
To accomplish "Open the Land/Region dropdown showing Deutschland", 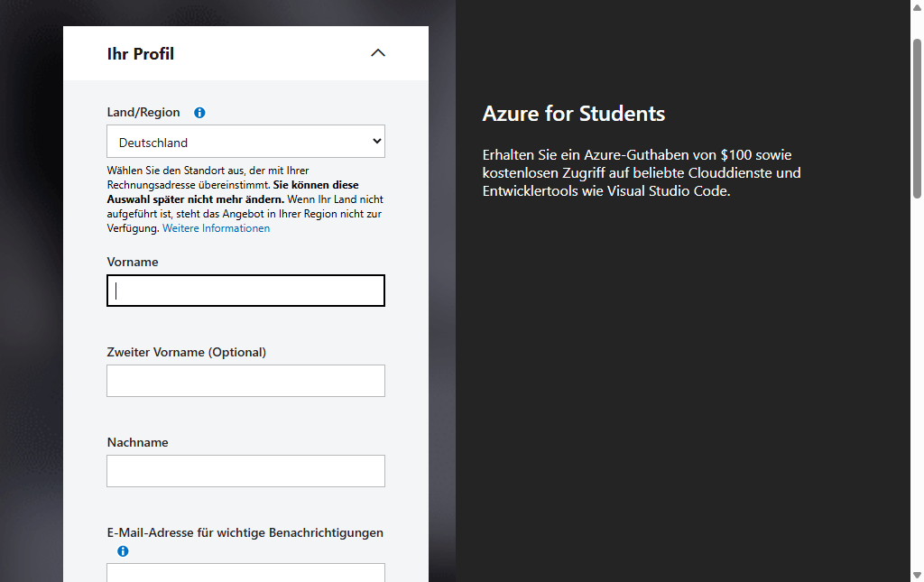I will click(x=245, y=142).
